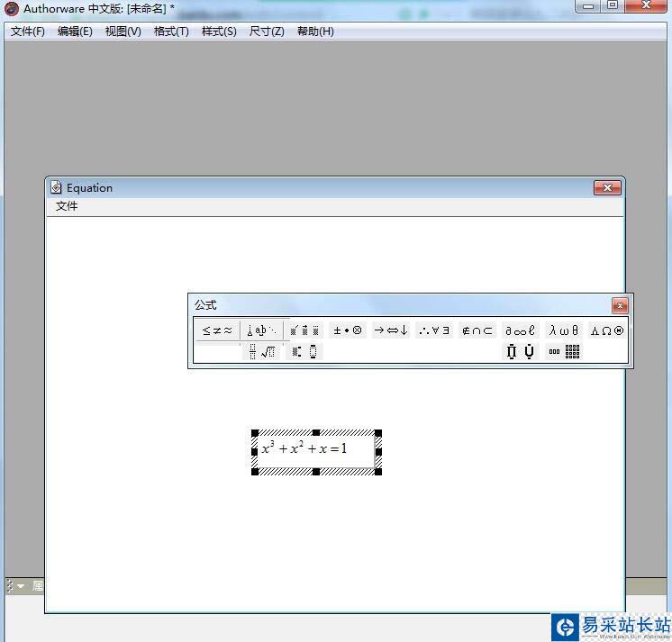Open the 帮助(H) menu
Image resolution: width=672 pixels, height=642 pixels.
315,32
